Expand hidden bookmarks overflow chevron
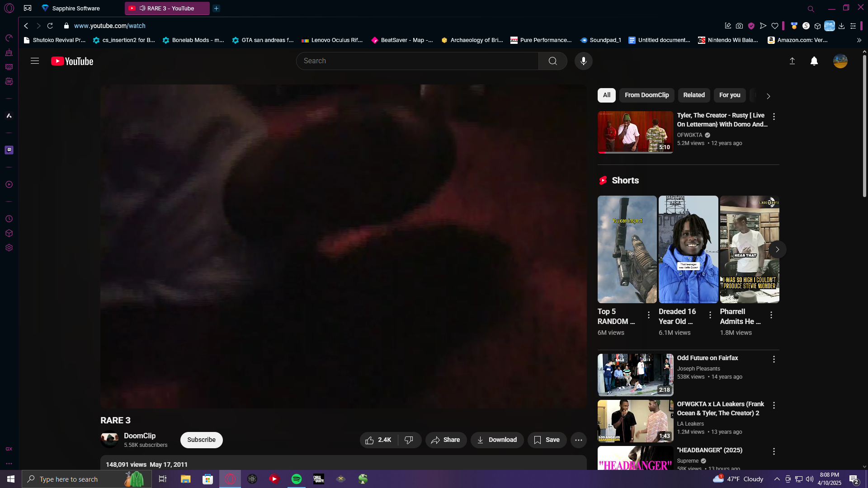Screen dimensions: 868x488 [859, 40]
